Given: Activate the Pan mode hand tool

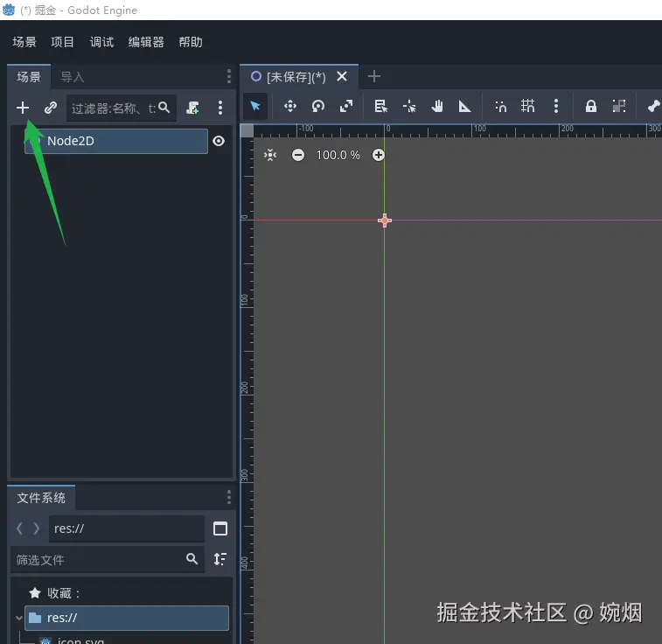Looking at the screenshot, I should (437, 106).
